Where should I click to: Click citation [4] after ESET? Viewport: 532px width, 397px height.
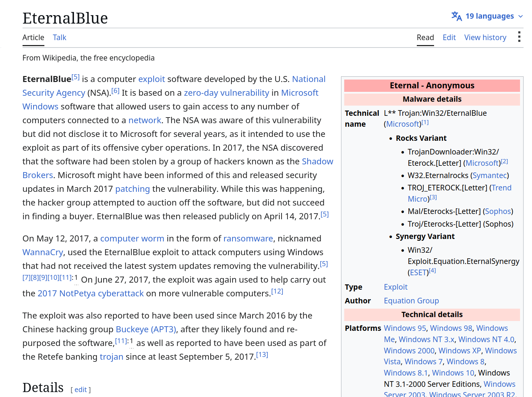(432, 271)
